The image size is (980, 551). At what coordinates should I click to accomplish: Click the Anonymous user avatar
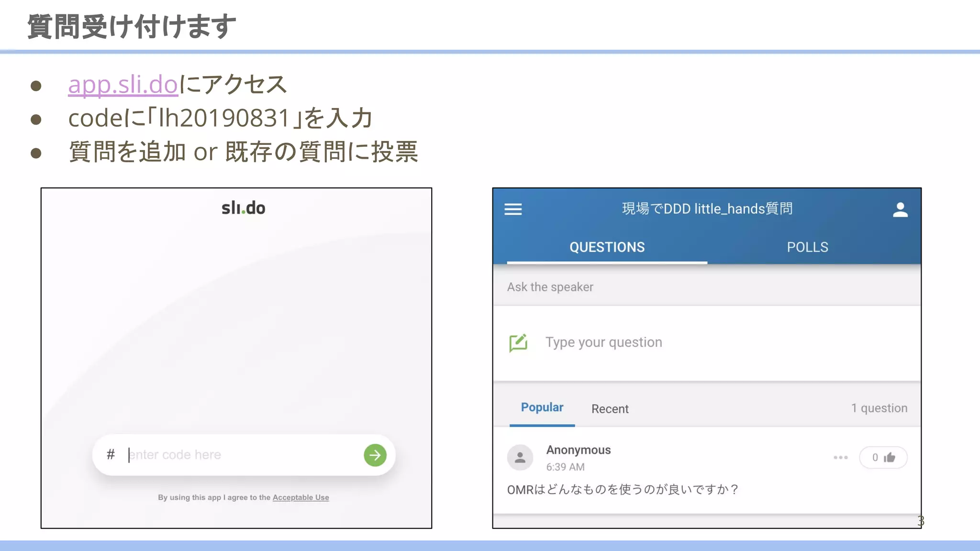tap(520, 457)
